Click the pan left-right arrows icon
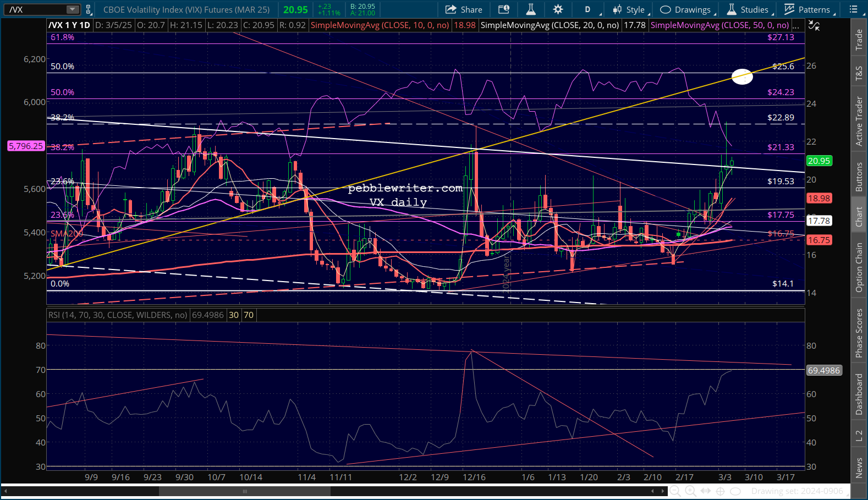The height and width of the screenshot is (500, 868). coord(705,491)
